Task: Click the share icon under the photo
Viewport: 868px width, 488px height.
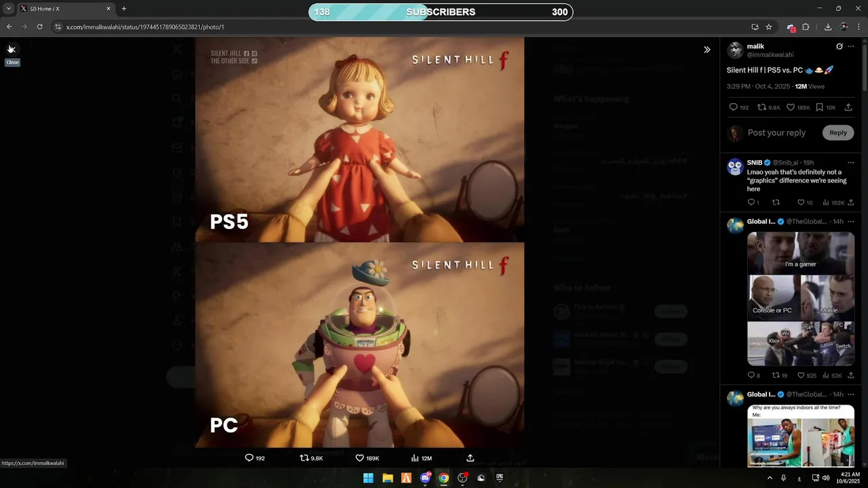Action: pos(470,458)
